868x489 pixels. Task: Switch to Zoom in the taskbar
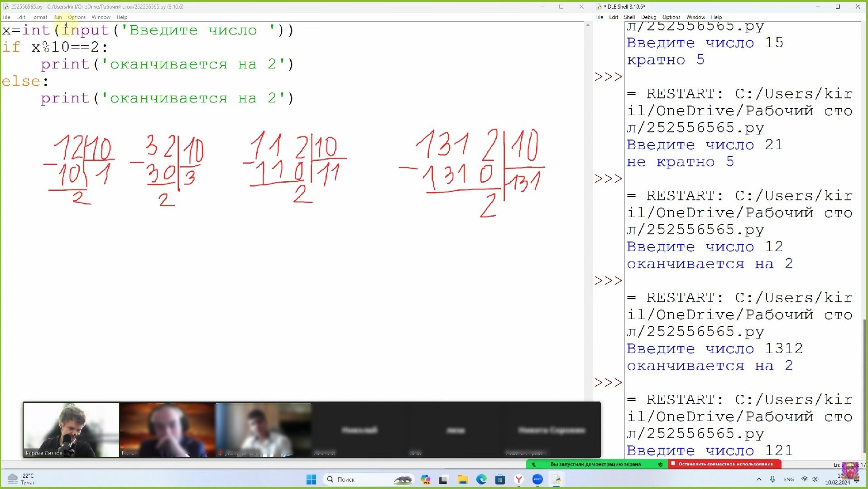coord(537,479)
